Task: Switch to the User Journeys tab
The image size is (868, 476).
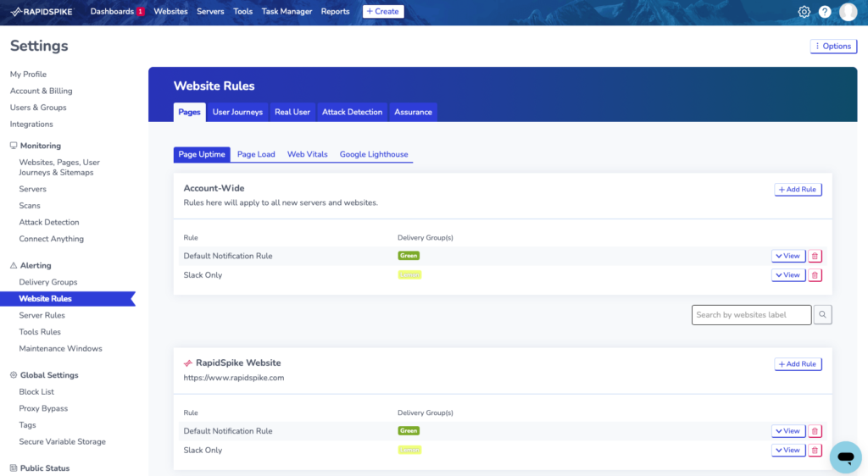Action: (x=237, y=112)
